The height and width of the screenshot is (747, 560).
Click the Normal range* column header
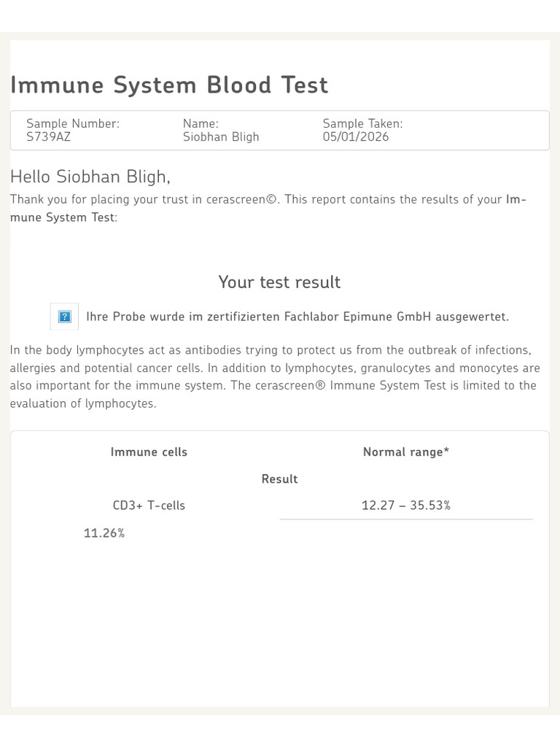[406, 452]
